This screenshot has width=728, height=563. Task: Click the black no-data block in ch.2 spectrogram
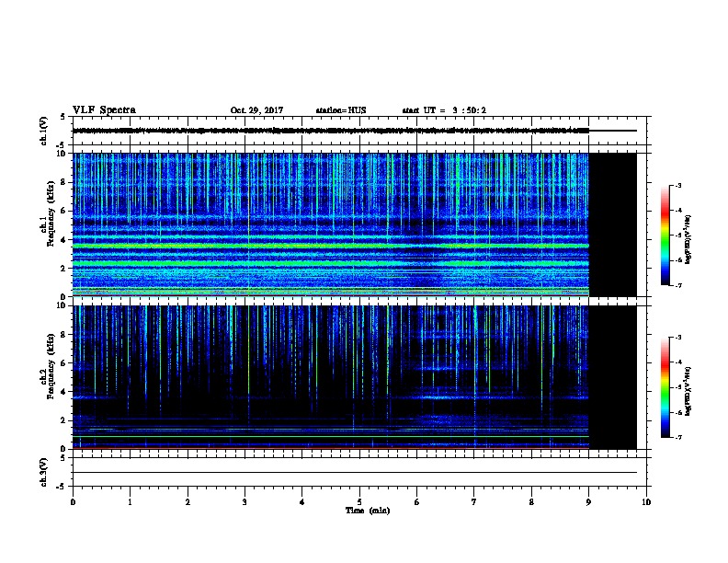613,377
